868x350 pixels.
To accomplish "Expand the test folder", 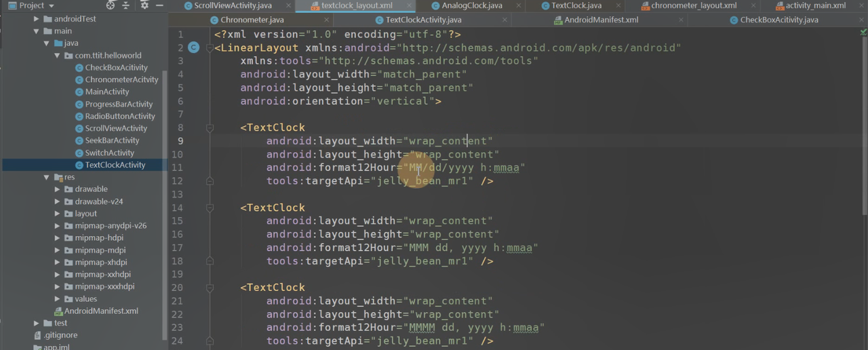I will [37, 324].
